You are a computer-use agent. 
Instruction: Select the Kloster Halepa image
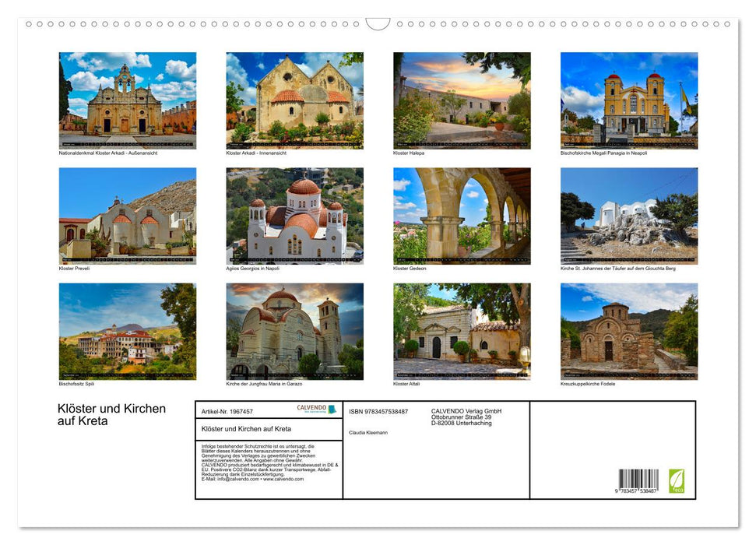(460, 101)
